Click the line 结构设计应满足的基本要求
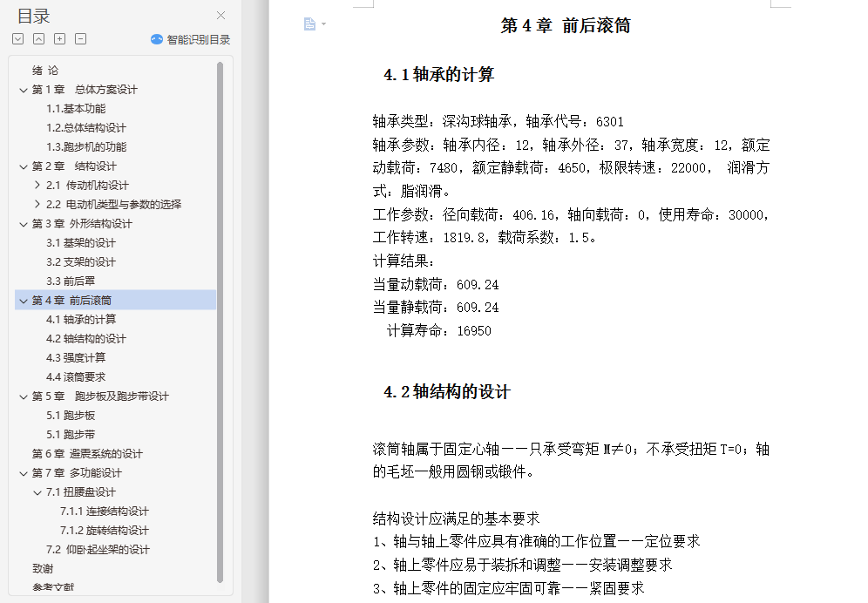The image size is (868, 603). (x=456, y=518)
